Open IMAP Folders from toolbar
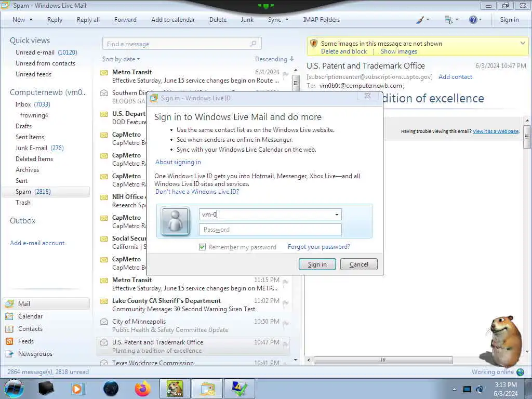The image size is (532, 399). pyautogui.click(x=321, y=20)
